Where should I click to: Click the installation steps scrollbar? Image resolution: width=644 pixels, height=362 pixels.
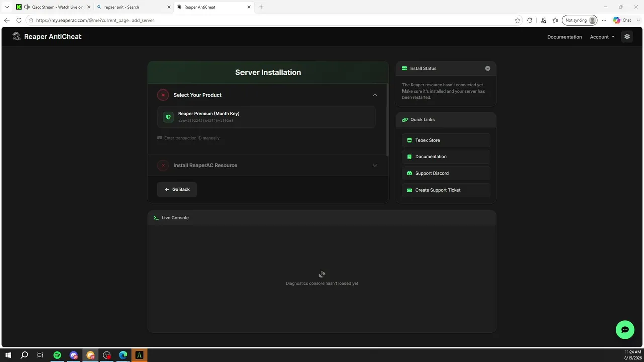[x=387, y=120]
